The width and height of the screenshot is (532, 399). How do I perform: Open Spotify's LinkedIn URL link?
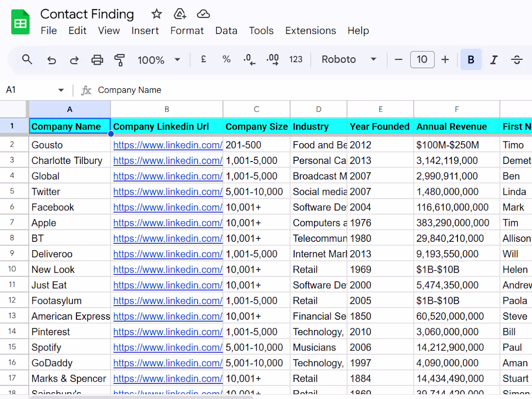168,347
